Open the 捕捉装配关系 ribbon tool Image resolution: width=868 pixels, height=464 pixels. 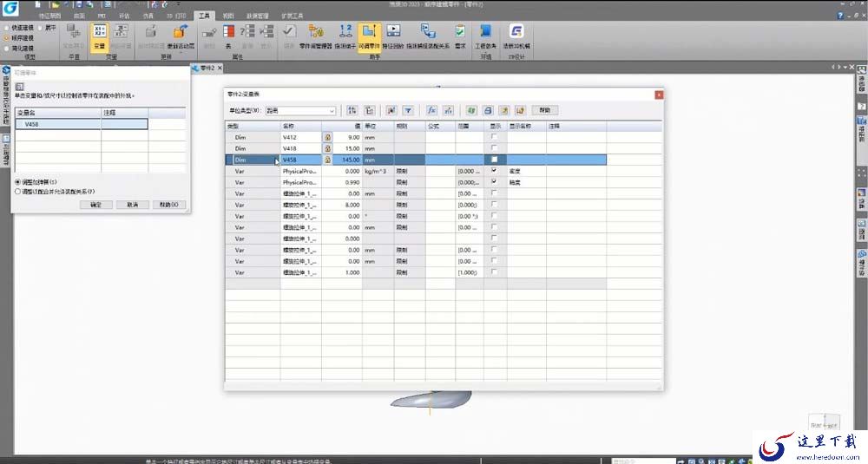[428, 36]
